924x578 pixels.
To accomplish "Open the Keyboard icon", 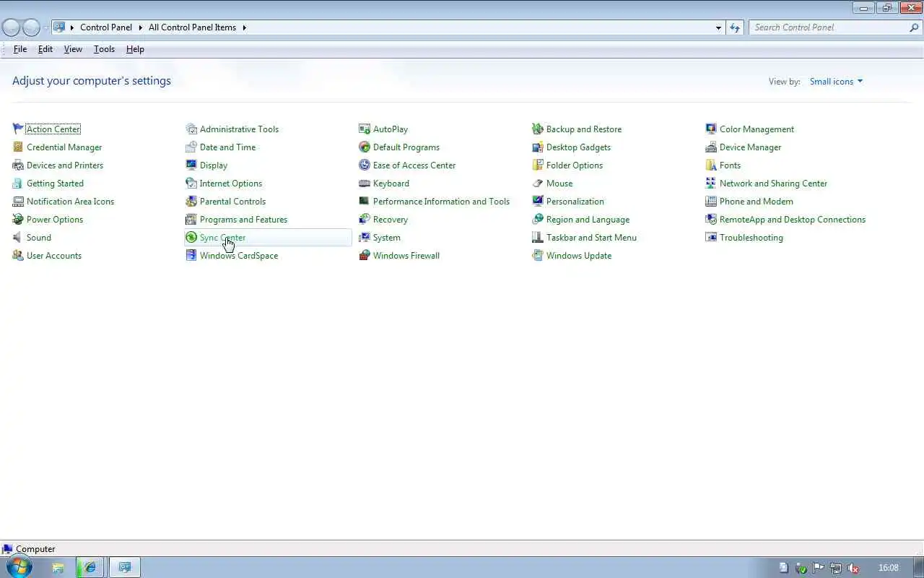I will pos(365,183).
